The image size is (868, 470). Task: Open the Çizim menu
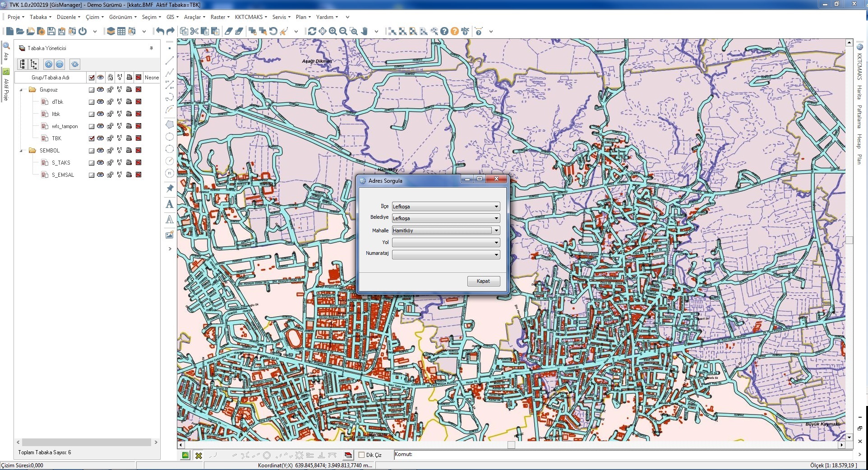[95, 17]
